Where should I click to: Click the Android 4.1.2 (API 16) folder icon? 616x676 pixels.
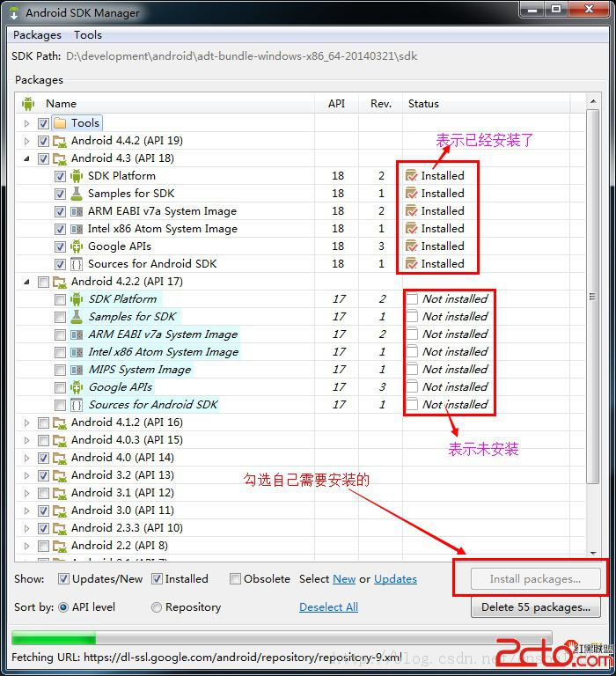click(x=60, y=422)
